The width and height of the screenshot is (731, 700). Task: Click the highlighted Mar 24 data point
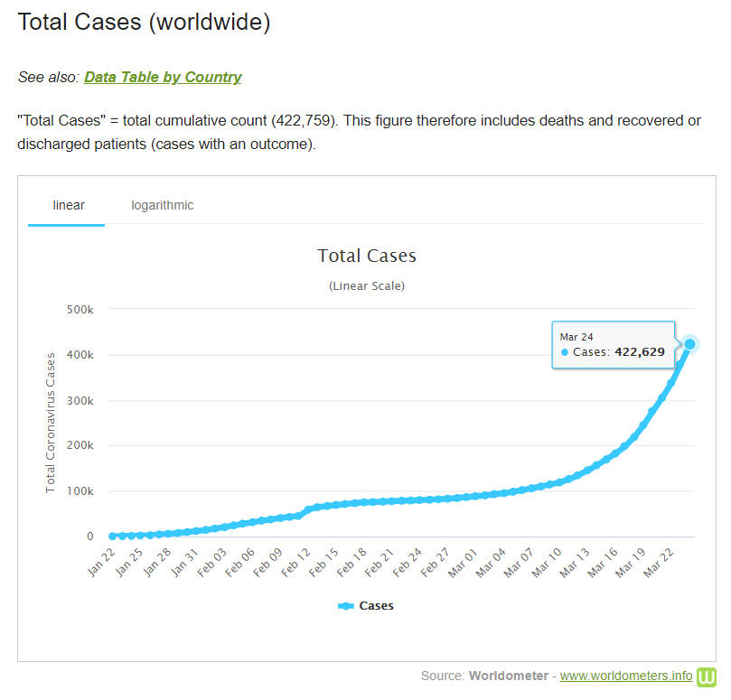[689, 344]
